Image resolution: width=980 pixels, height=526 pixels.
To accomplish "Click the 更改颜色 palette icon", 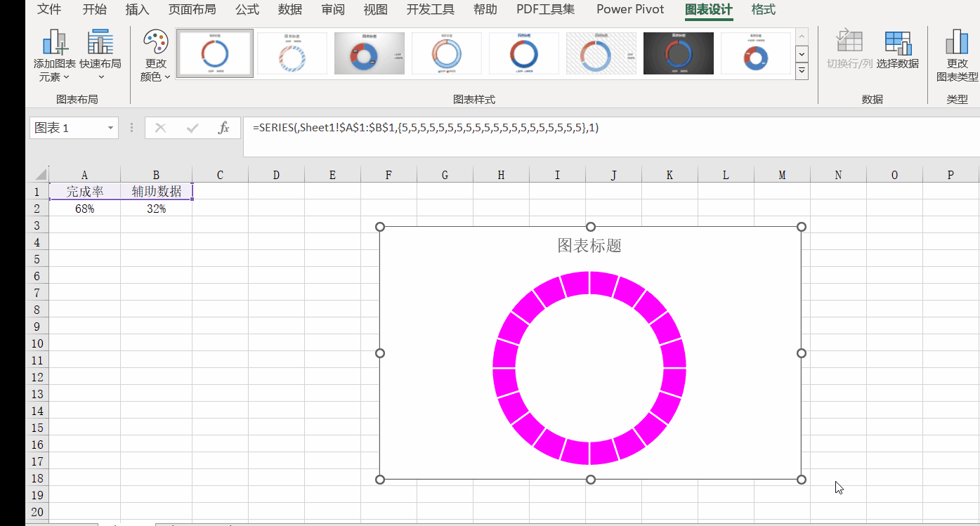I will click(x=155, y=43).
